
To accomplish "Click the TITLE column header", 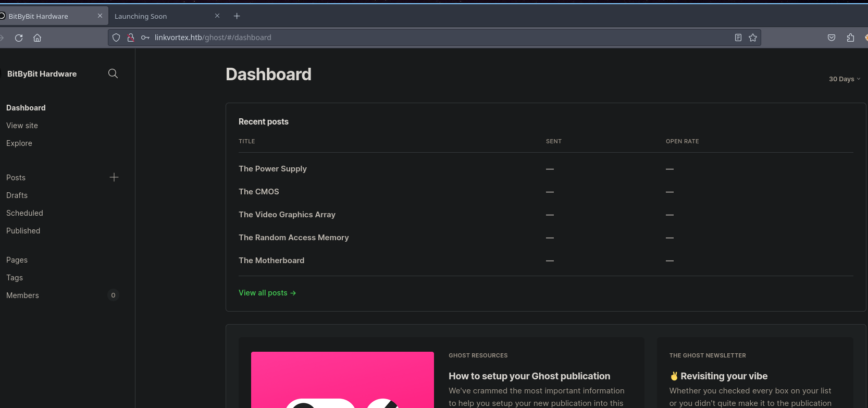I will (x=247, y=141).
